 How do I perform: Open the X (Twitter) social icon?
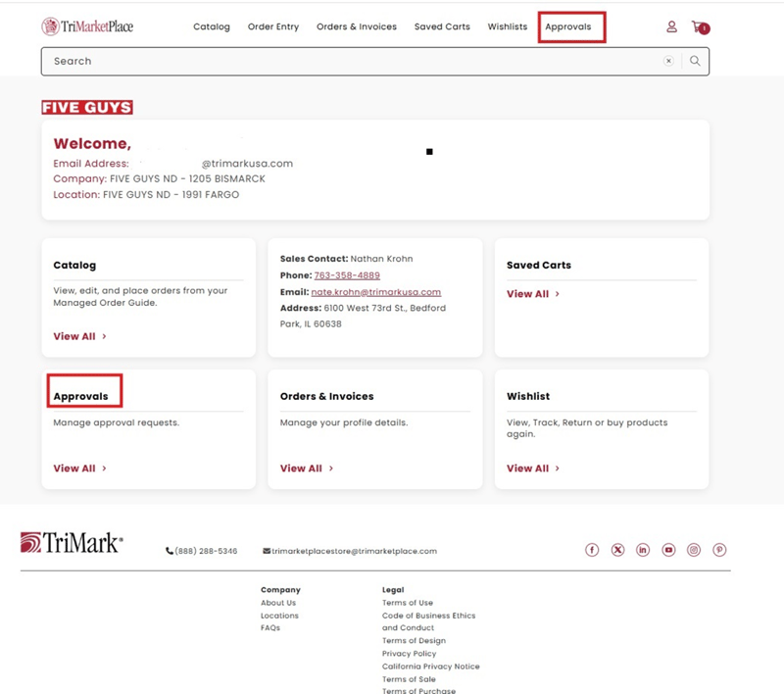(617, 550)
